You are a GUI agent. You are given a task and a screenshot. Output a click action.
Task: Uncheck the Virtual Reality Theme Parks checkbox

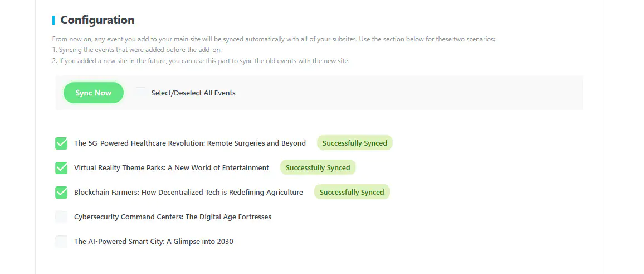tap(61, 168)
